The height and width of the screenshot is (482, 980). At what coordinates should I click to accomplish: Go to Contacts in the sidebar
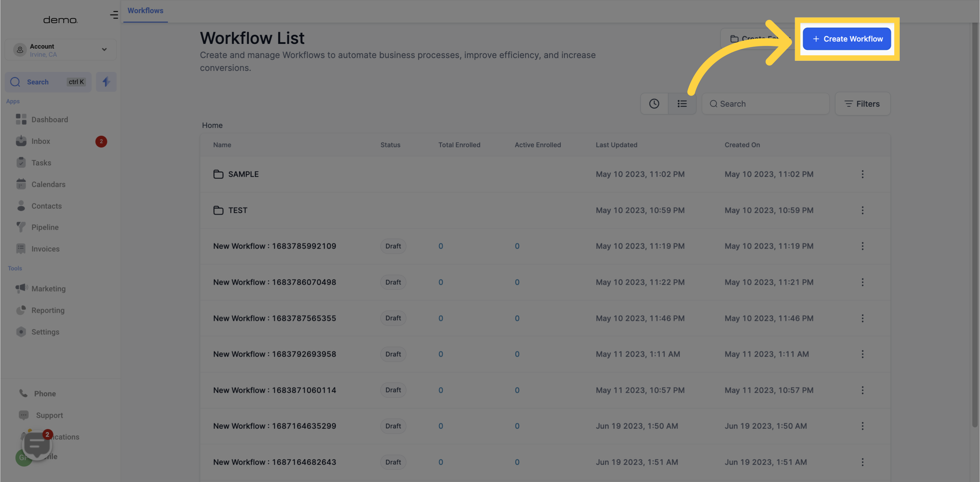47,206
